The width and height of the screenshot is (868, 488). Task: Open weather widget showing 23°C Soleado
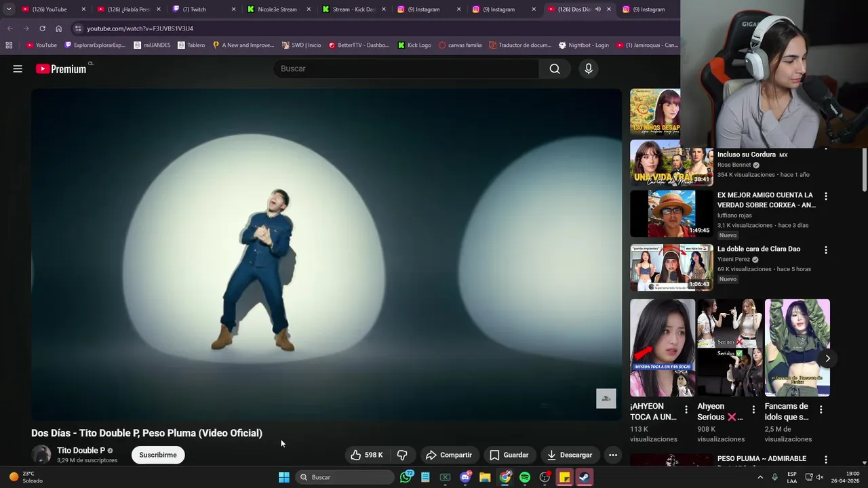coord(26,477)
